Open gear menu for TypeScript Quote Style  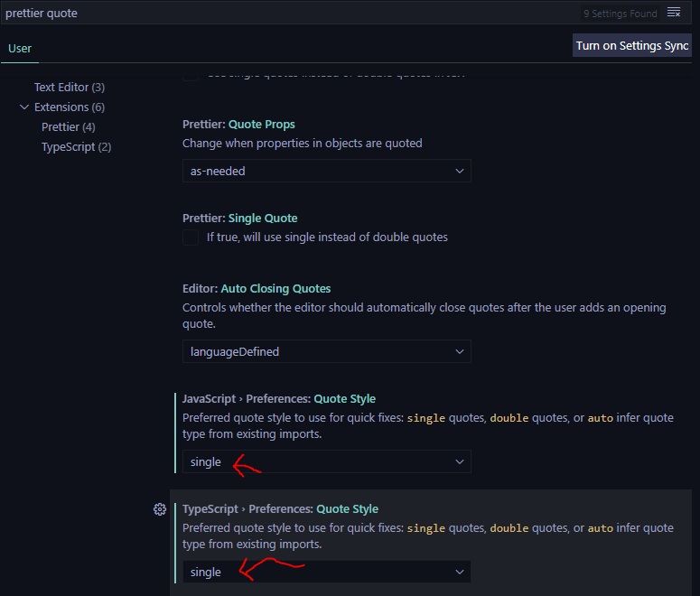point(160,509)
